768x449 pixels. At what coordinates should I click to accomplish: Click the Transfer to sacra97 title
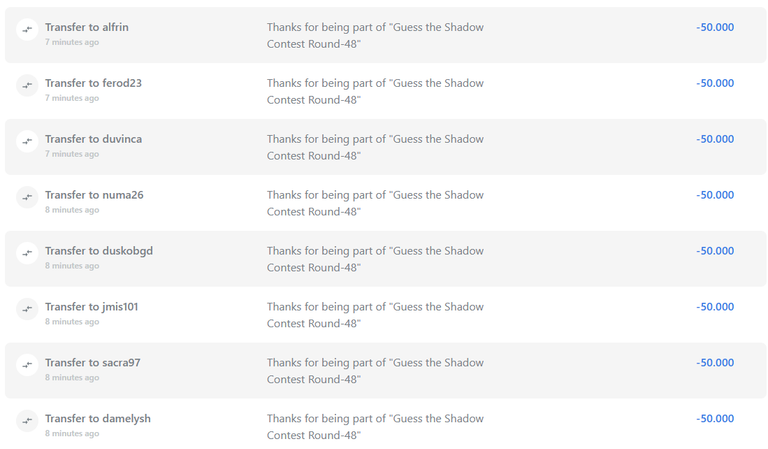[x=93, y=363]
